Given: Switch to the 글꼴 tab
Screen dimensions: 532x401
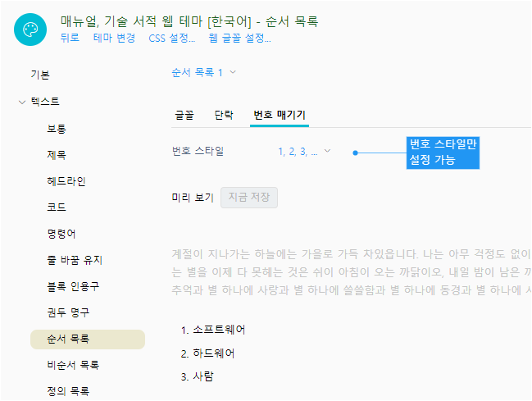Looking at the screenshot, I should coord(184,115).
